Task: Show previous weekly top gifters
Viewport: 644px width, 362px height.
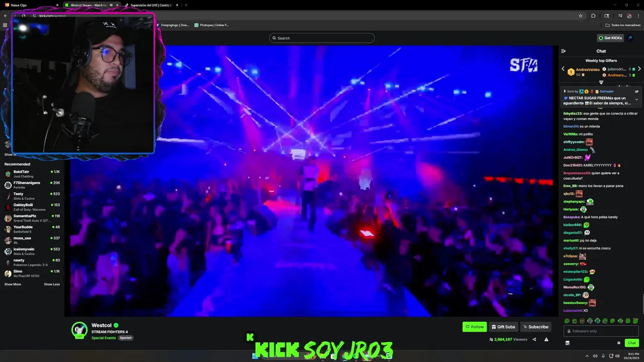Action: 563,69
